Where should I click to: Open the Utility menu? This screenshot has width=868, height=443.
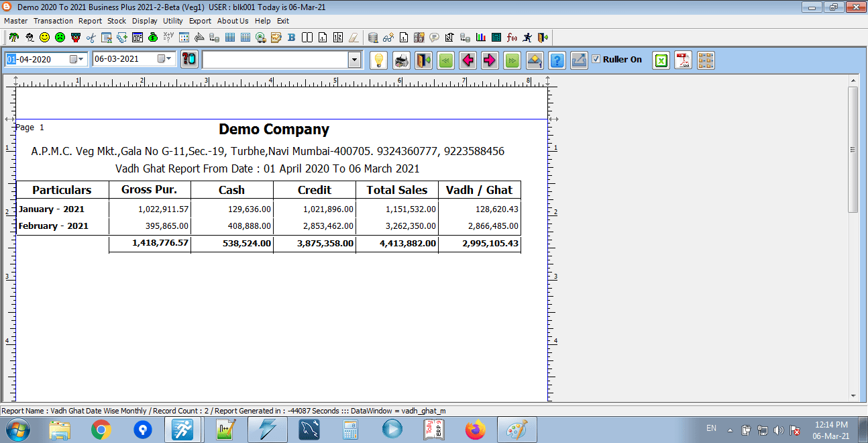click(172, 21)
